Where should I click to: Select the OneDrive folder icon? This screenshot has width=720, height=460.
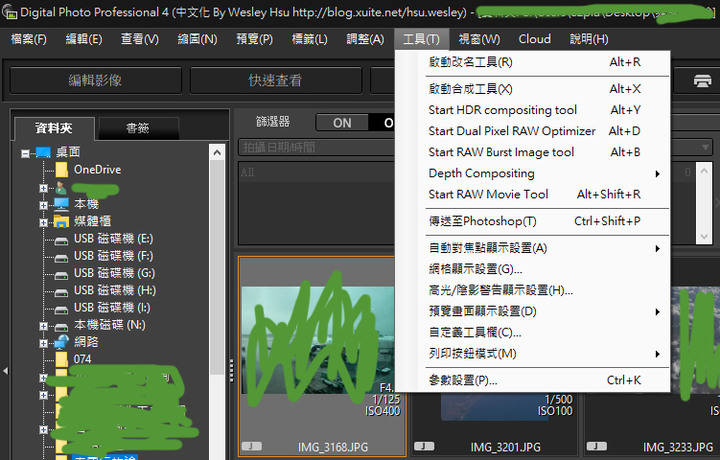(62, 170)
